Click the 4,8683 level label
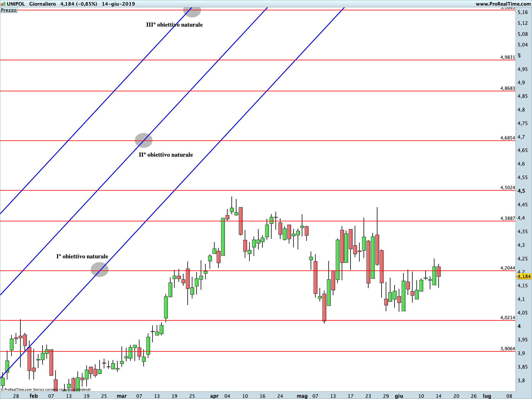Image resolution: width=532 pixels, height=399 pixels. [508, 88]
